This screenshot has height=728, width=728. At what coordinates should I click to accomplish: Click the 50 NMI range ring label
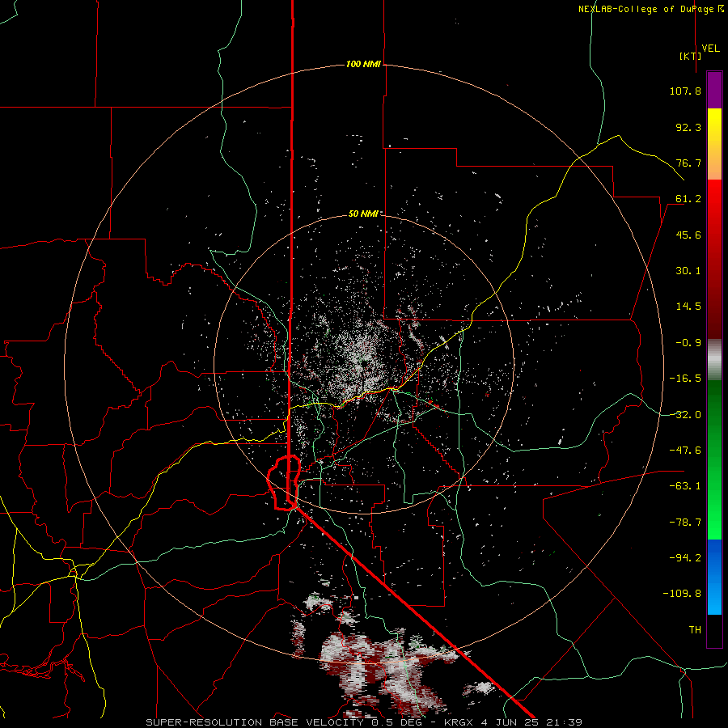coord(363,214)
